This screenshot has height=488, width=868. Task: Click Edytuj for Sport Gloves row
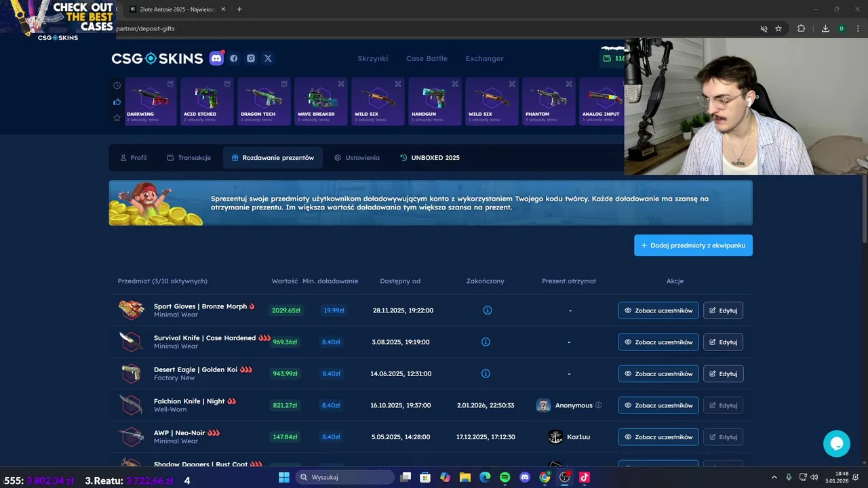point(723,310)
